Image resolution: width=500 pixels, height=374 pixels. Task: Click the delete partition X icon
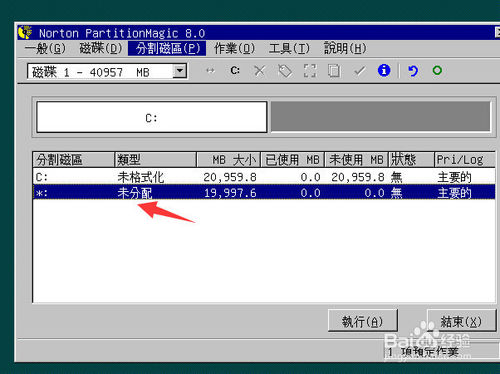260,71
